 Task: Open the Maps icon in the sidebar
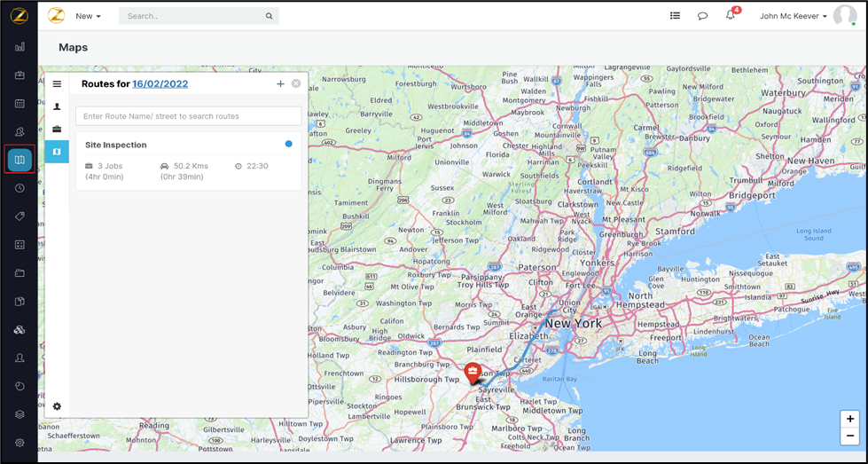(20, 160)
